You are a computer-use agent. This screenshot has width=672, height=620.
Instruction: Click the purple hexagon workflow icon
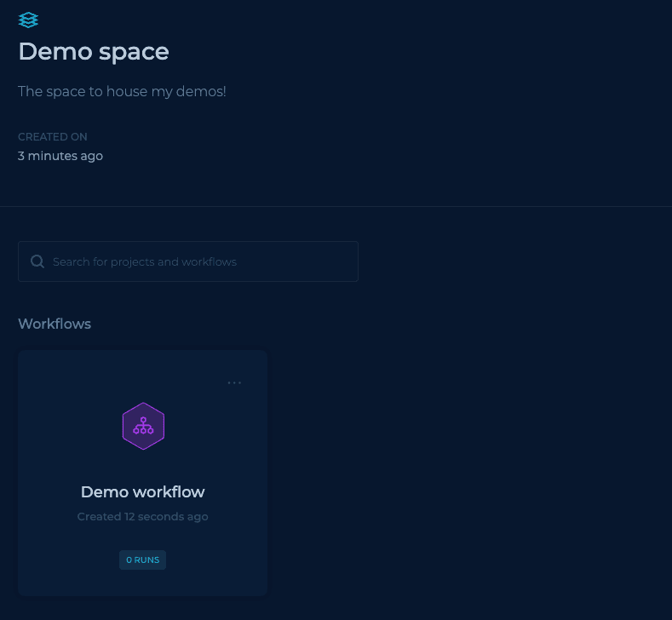coord(143,426)
